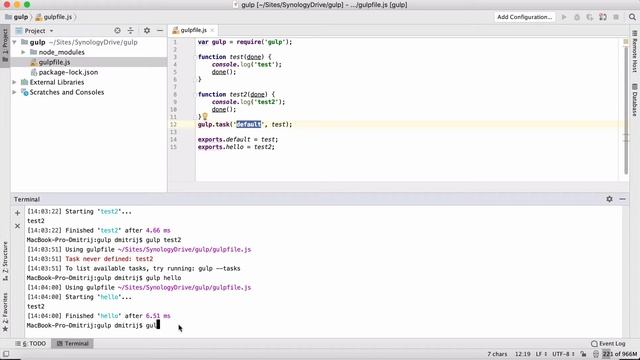This screenshot has height=360, width=640.
Task: Open the Favorites side tab
Action: pyautogui.click(x=5, y=312)
